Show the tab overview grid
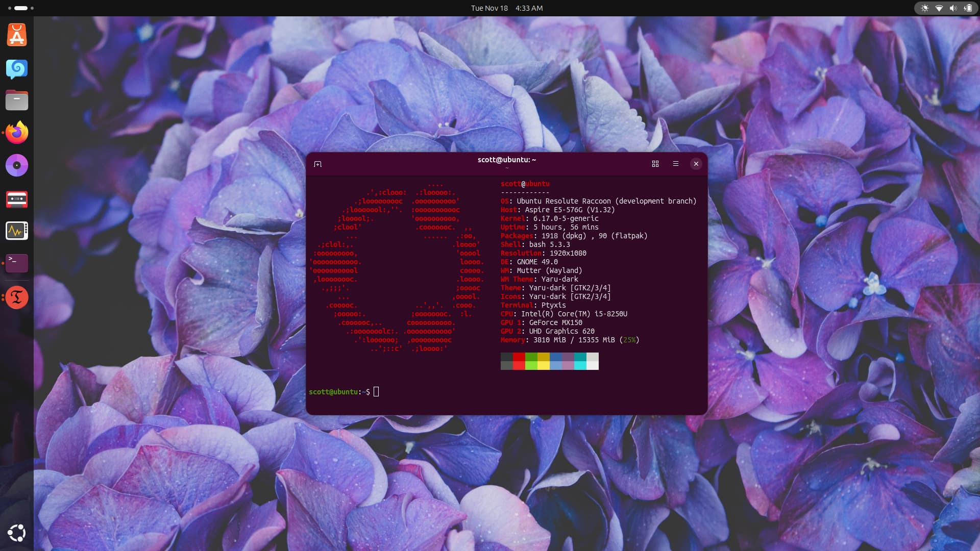The height and width of the screenshot is (551, 980). click(x=655, y=164)
